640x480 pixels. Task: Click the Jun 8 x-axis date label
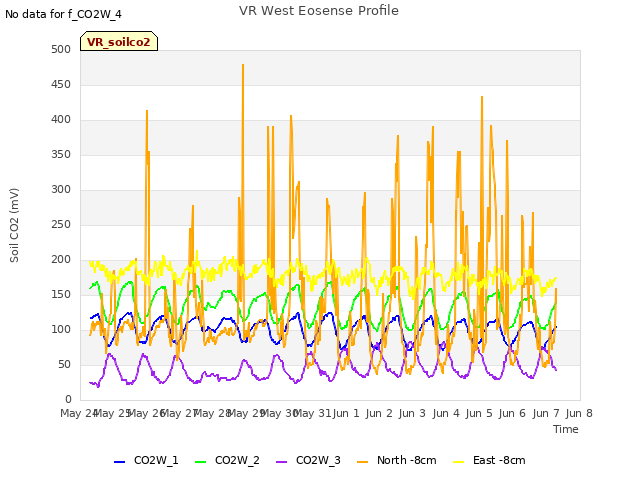point(579,413)
